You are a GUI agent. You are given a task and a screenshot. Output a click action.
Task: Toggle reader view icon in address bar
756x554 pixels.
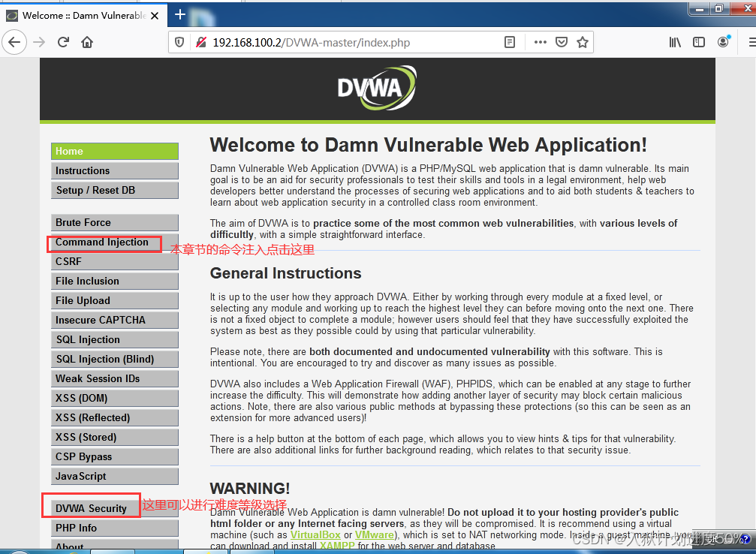[510, 43]
